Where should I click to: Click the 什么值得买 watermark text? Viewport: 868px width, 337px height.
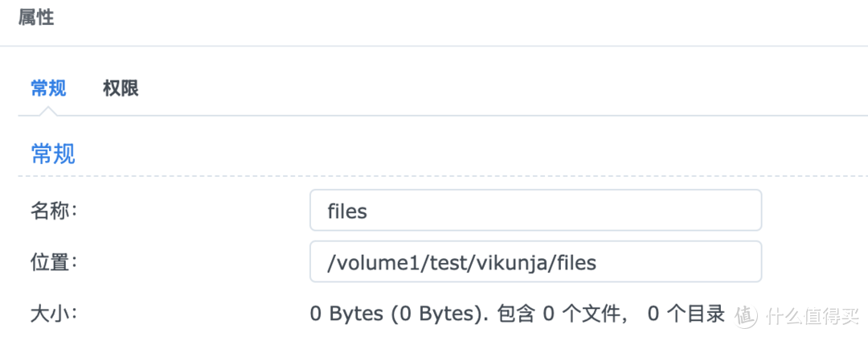(x=810, y=314)
